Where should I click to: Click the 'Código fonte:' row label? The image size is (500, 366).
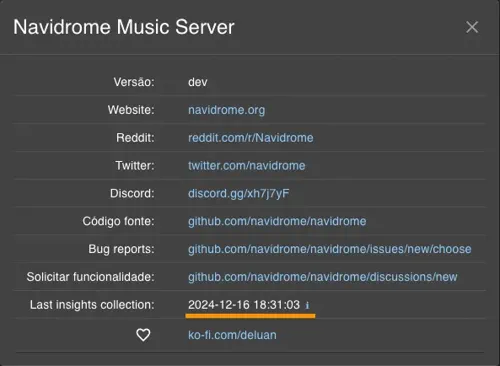pyautogui.click(x=119, y=221)
